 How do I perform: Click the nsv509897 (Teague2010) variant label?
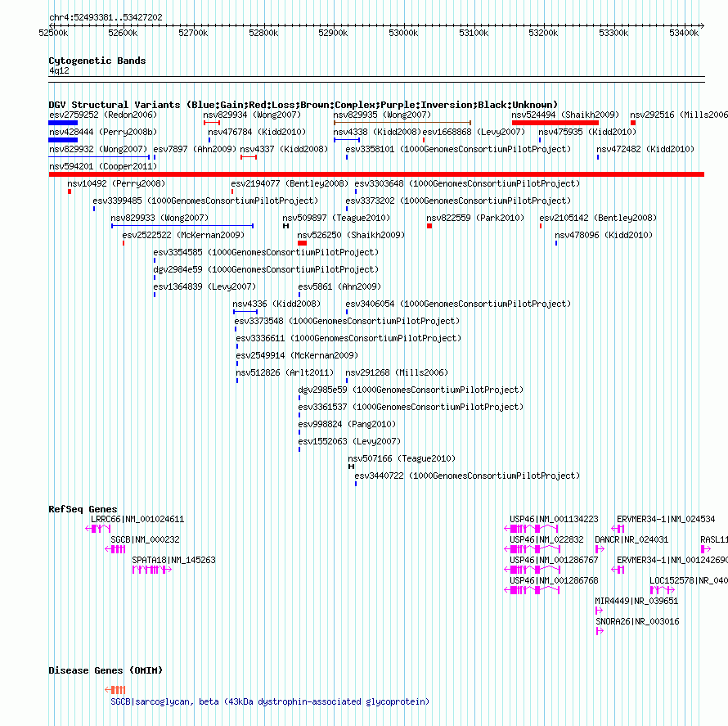click(x=336, y=218)
